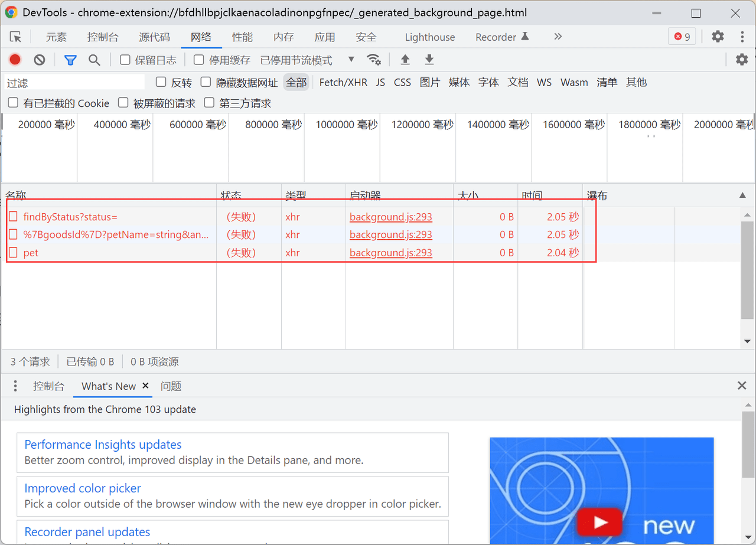This screenshot has height=545, width=756.
Task: Enable the 保留日志 checkbox
Action: pos(125,60)
